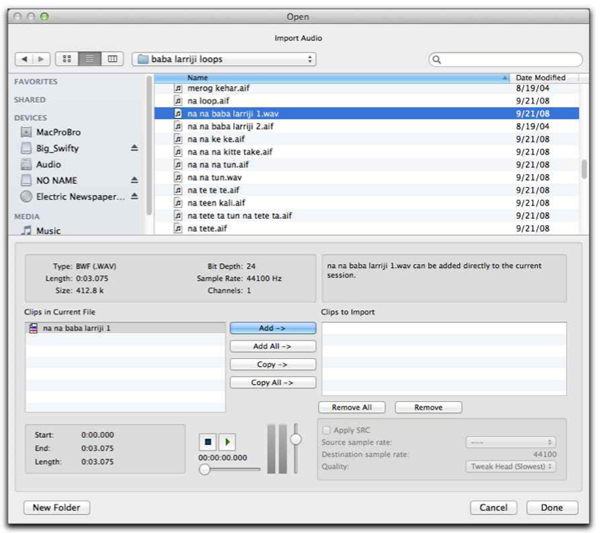Select file na te te te.aif
The height and width of the screenshot is (533, 600).
coord(367,190)
